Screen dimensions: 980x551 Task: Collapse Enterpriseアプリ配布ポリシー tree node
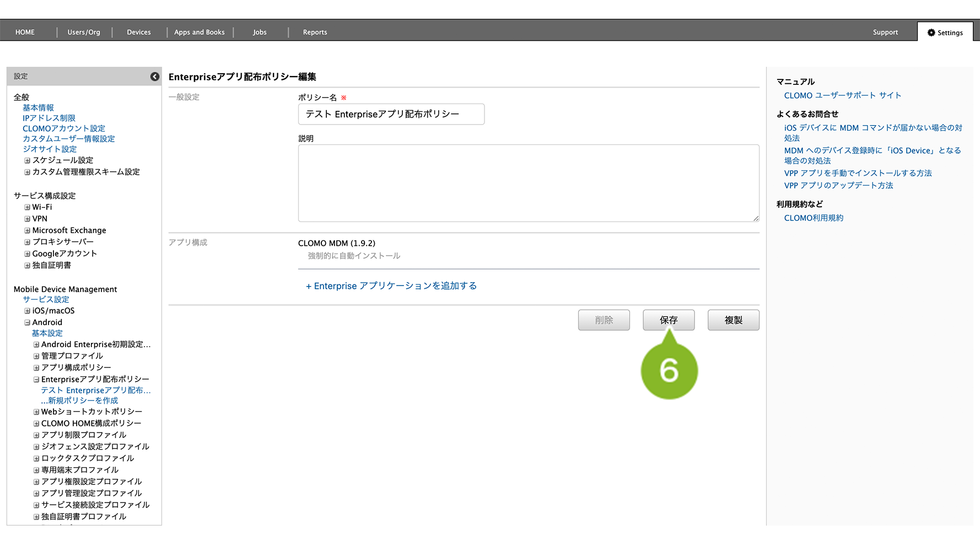click(36, 380)
